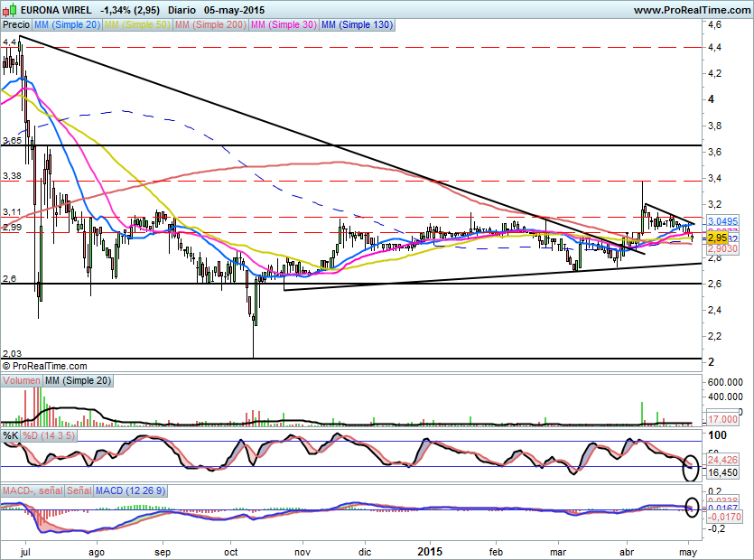
Task: Click the abr month marker
Action: pyautogui.click(x=627, y=552)
